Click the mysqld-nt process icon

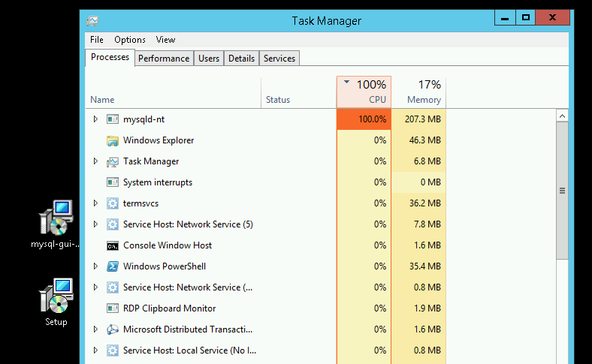click(113, 119)
